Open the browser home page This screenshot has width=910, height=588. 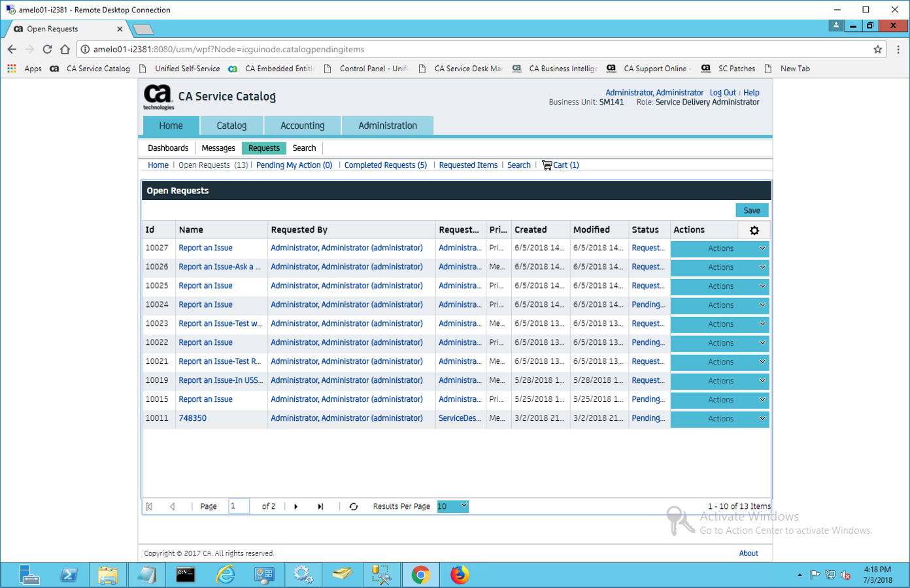click(65, 49)
